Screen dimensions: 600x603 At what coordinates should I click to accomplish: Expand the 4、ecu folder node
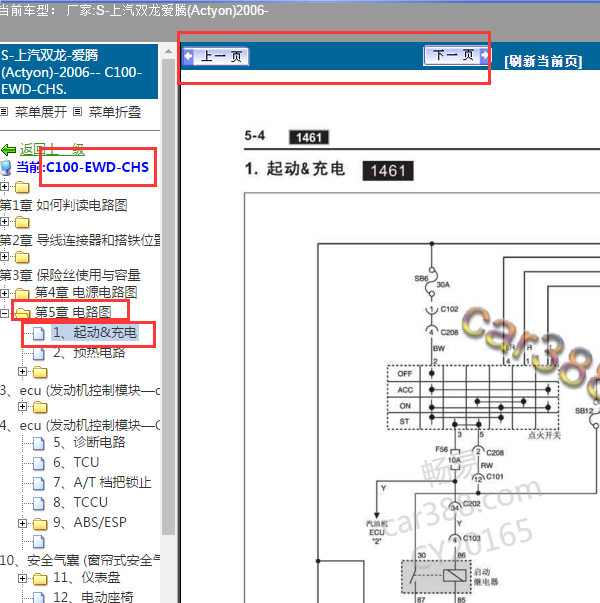click(22, 406)
